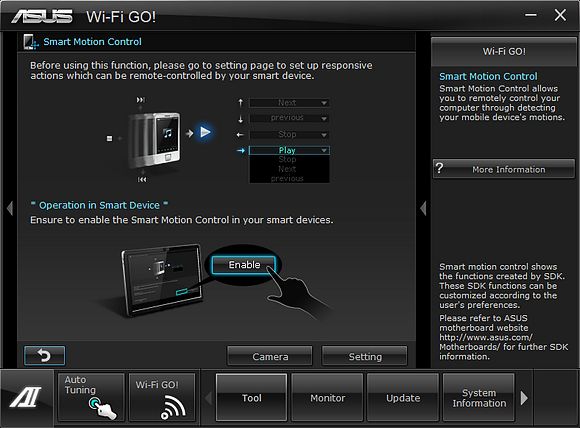The height and width of the screenshot is (428, 580).
Task: Minimize the Wi-Fi GO! window
Action: point(531,15)
